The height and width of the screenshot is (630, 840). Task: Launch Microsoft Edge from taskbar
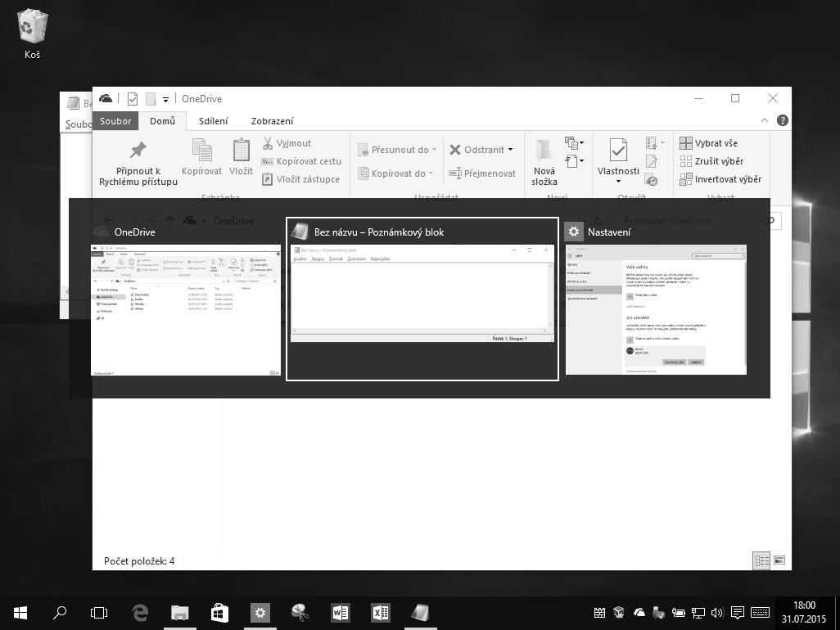click(x=140, y=613)
